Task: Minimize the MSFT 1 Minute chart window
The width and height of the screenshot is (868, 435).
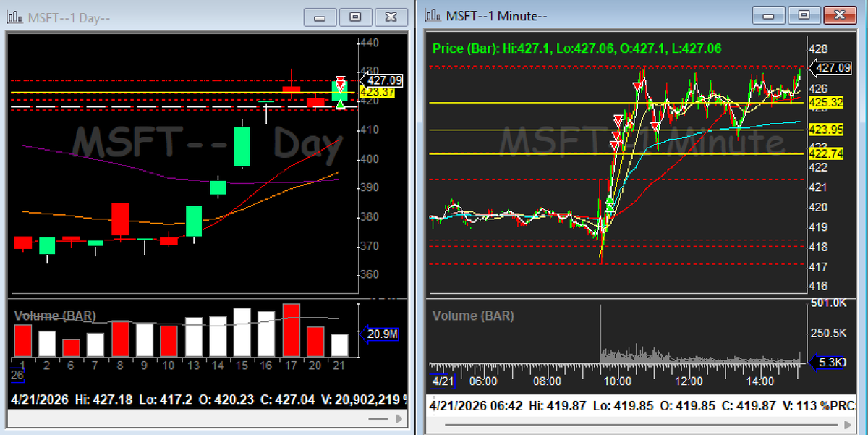Action: [x=769, y=14]
